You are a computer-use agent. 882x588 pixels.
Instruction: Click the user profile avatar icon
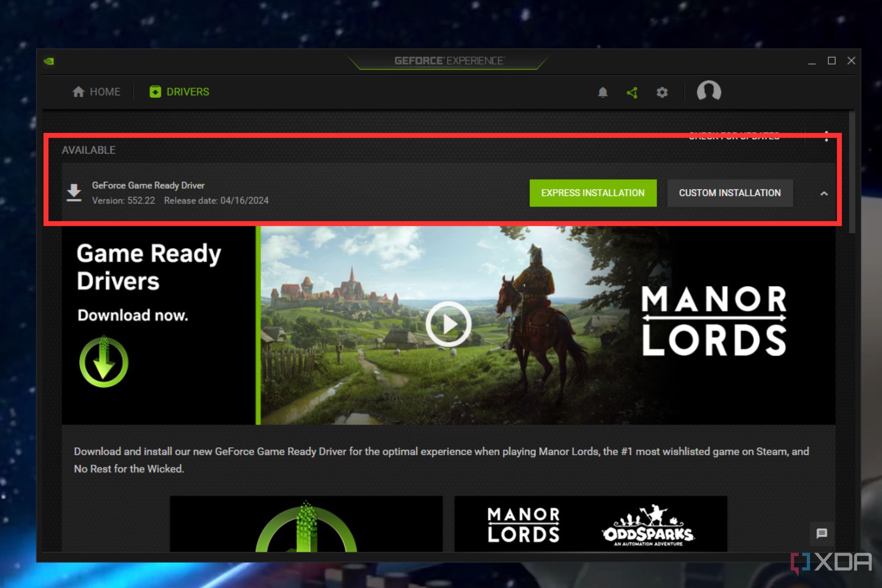click(x=707, y=91)
